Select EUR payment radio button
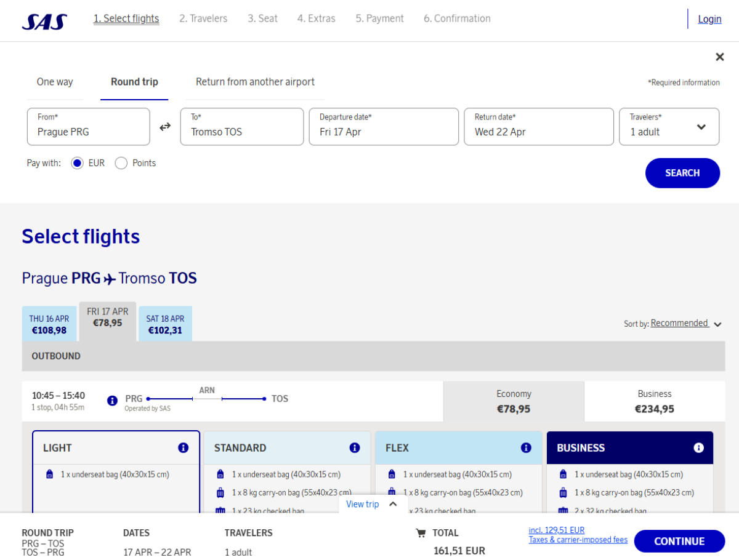 point(78,163)
